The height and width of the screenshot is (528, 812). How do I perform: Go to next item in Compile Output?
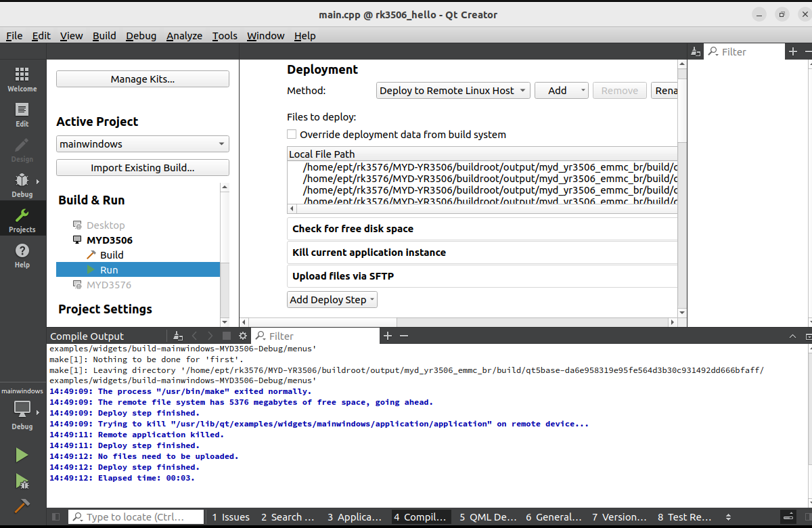point(210,336)
